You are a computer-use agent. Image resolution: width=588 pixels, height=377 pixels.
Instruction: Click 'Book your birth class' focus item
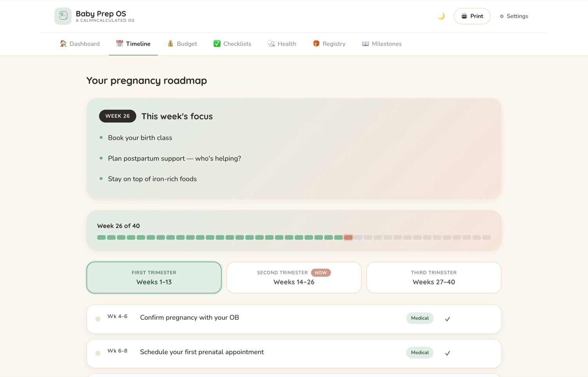(140, 138)
